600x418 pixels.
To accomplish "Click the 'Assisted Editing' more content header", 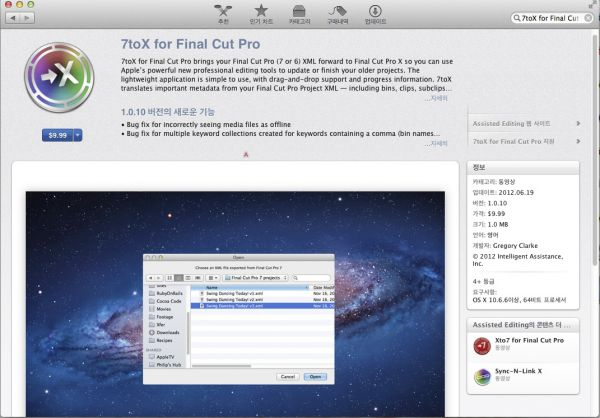I will point(521,325).
